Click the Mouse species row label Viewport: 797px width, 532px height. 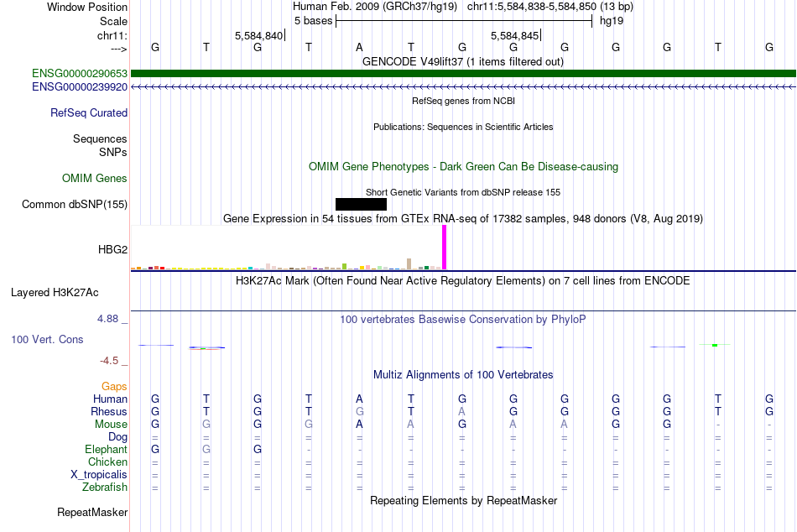[x=111, y=425]
